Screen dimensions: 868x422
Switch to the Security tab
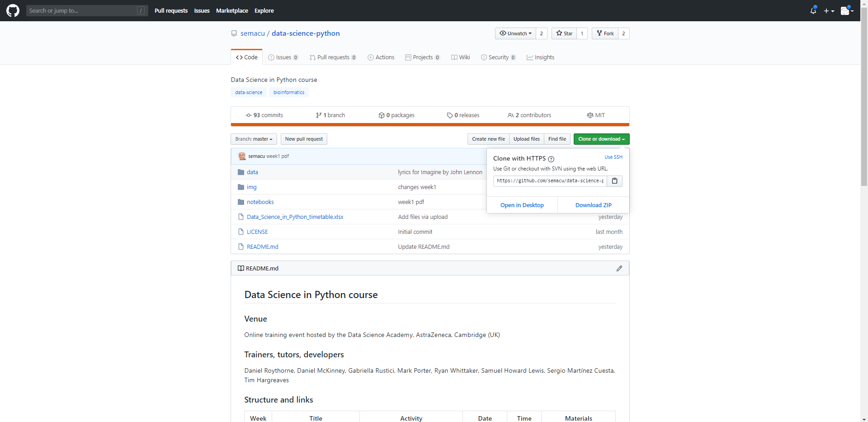[x=498, y=57]
